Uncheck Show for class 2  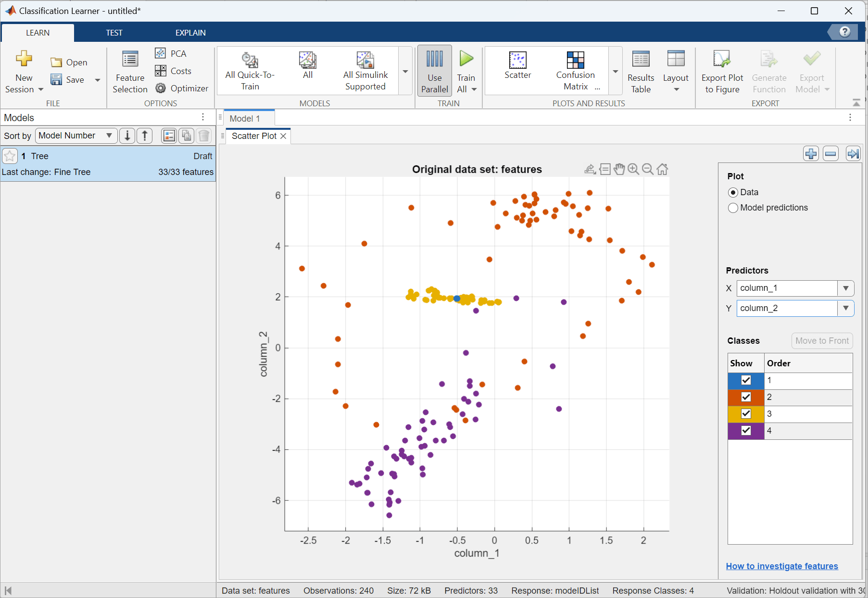pyautogui.click(x=745, y=397)
